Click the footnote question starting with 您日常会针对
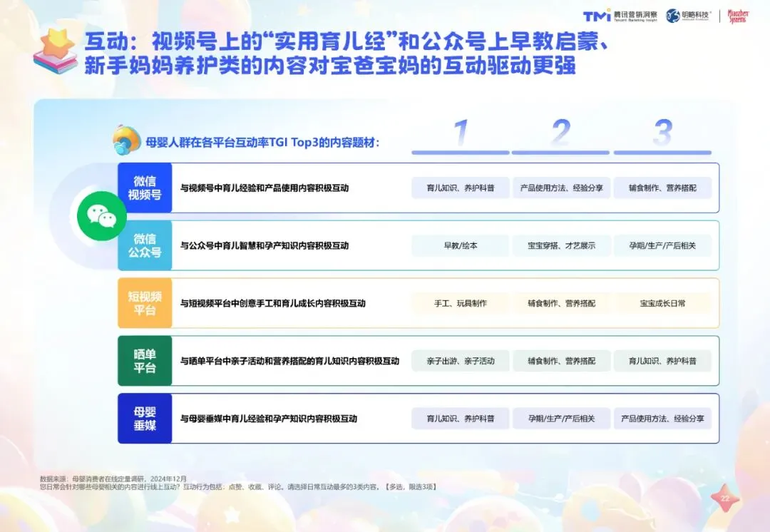Screen dimensions: 770x532 [x=238, y=487]
